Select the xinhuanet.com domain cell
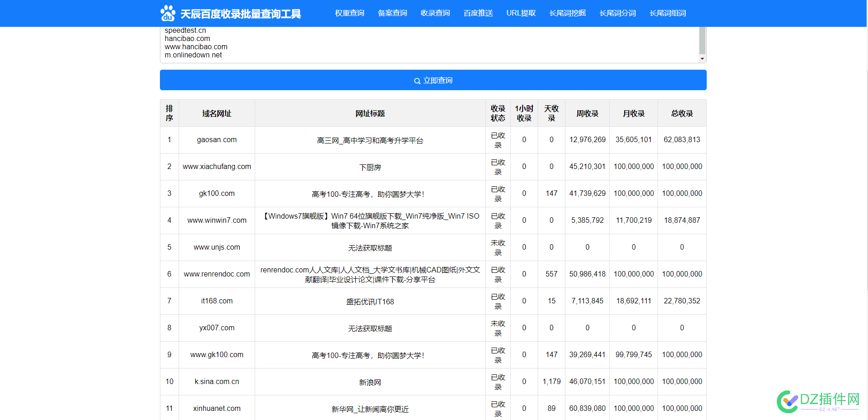868x420 pixels. coord(217,409)
